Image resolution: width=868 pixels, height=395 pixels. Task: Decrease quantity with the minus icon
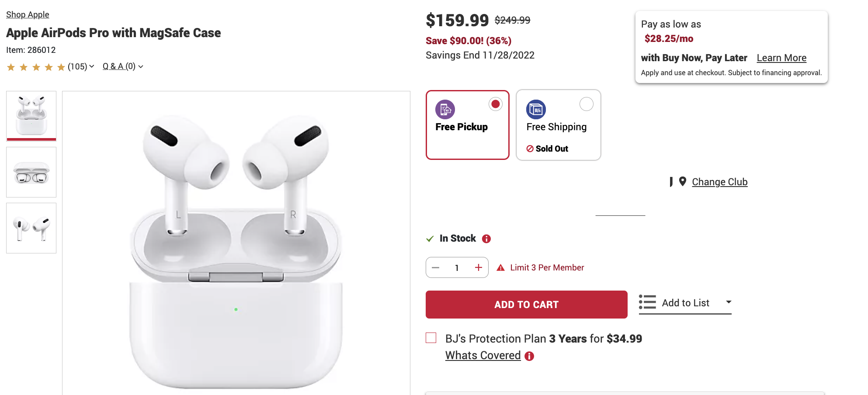(x=435, y=267)
